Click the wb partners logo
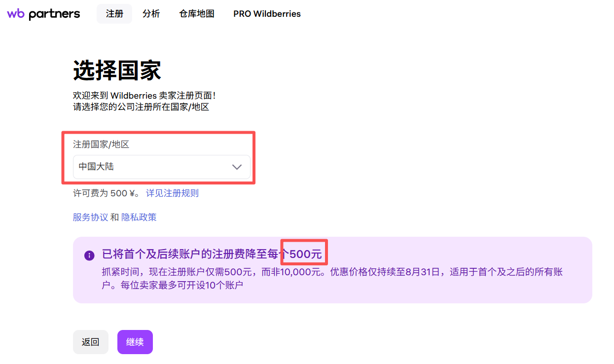This screenshot has width=614, height=364. 43,14
